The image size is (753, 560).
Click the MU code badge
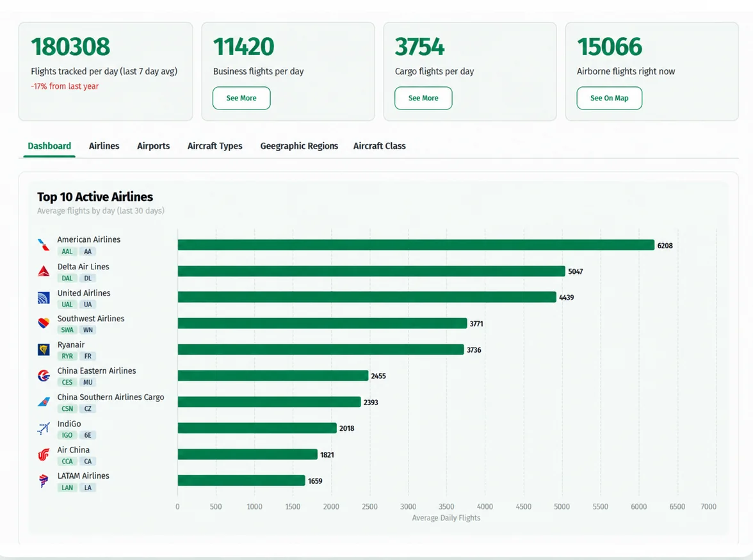pyautogui.click(x=88, y=383)
